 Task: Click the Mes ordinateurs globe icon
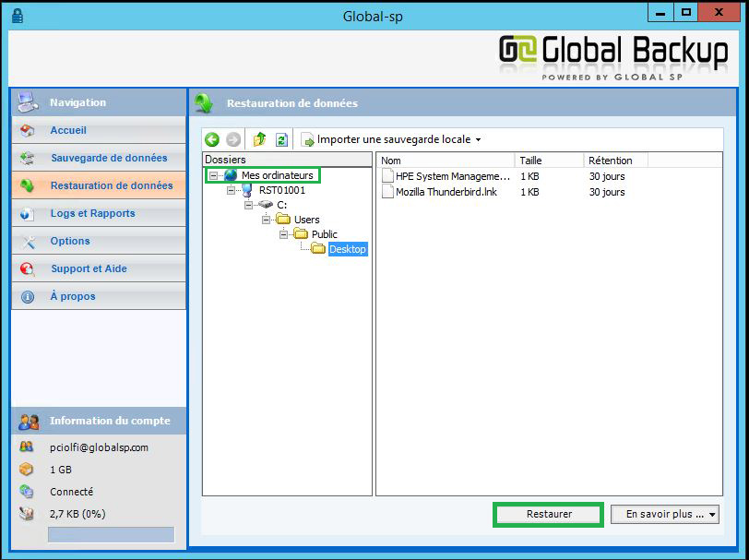pyautogui.click(x=231, y=175)
